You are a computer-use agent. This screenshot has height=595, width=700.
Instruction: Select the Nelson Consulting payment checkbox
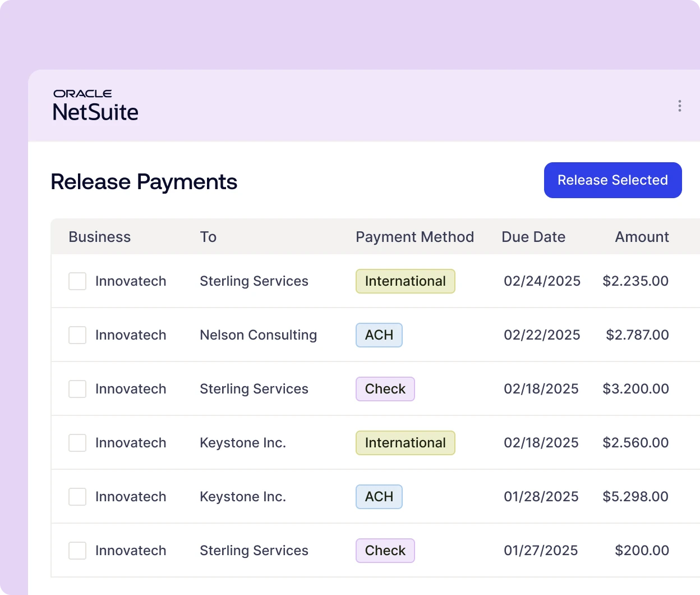click(x=77, y=335)
